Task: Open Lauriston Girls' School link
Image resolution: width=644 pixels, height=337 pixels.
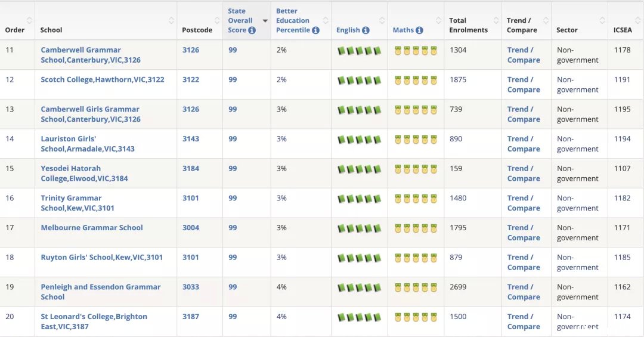Action: [88, 144]
